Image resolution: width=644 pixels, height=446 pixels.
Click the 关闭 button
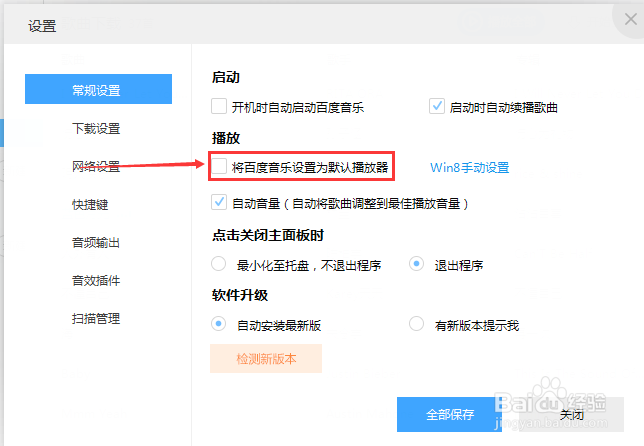(x=572, y=414)
